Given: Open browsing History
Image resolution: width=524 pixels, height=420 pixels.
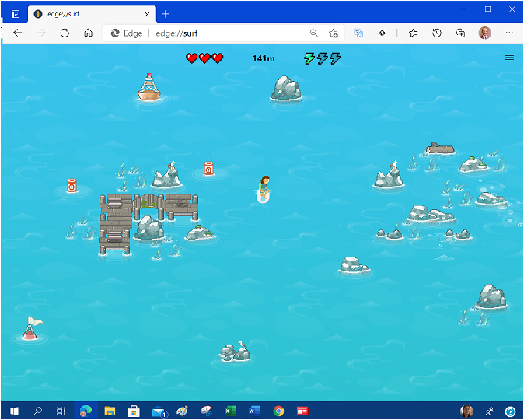Looking at the screenshot, I should (437, 33).
